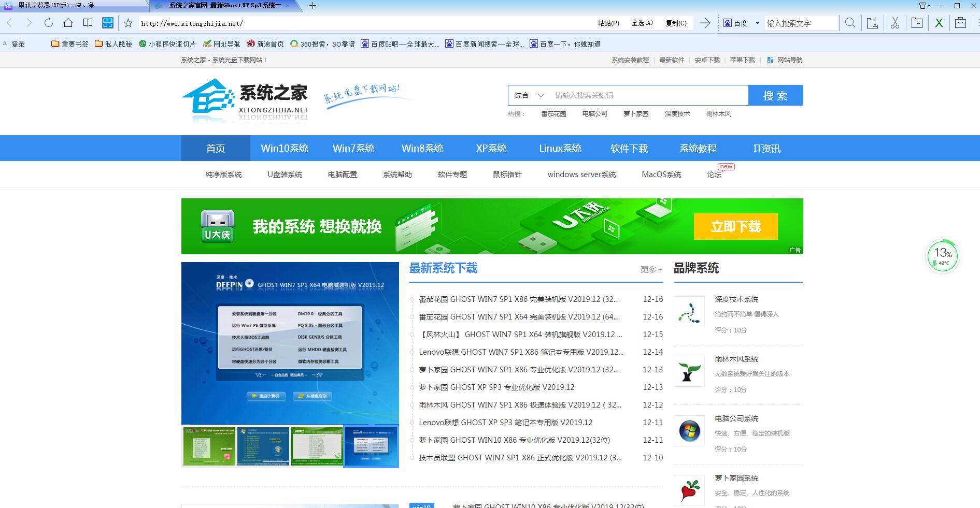Click the 雨林木风系统 sprout logo
This screenshot has width=980, height=508.
coord(689,371)
